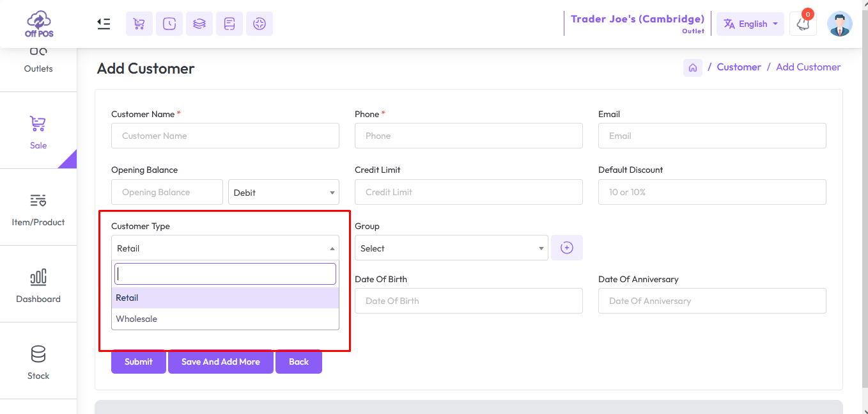
Task: Expand the Group select dropdown
Action: [451, 248]
